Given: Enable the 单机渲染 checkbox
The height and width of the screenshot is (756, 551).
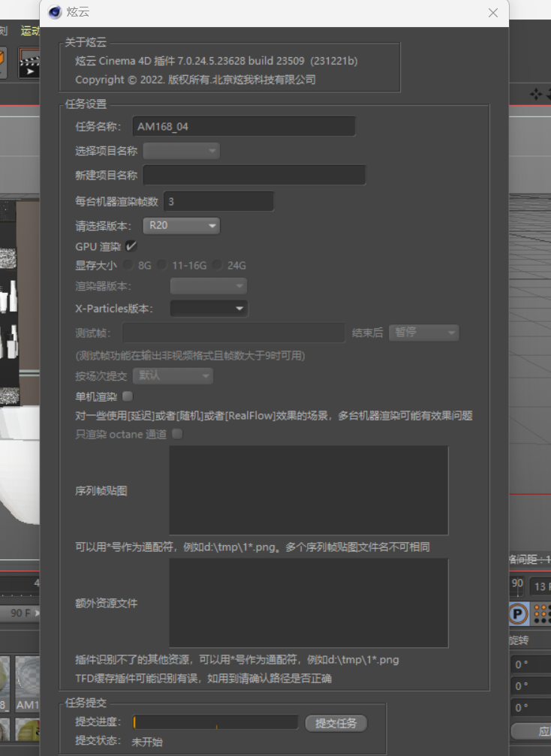Looking at the screenshot, I should click(x=128, y=396).
